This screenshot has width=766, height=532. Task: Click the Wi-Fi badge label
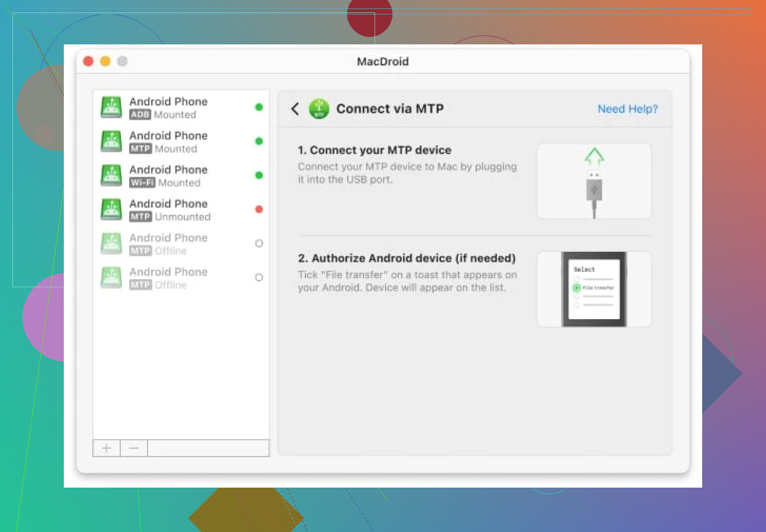point(142,183)
